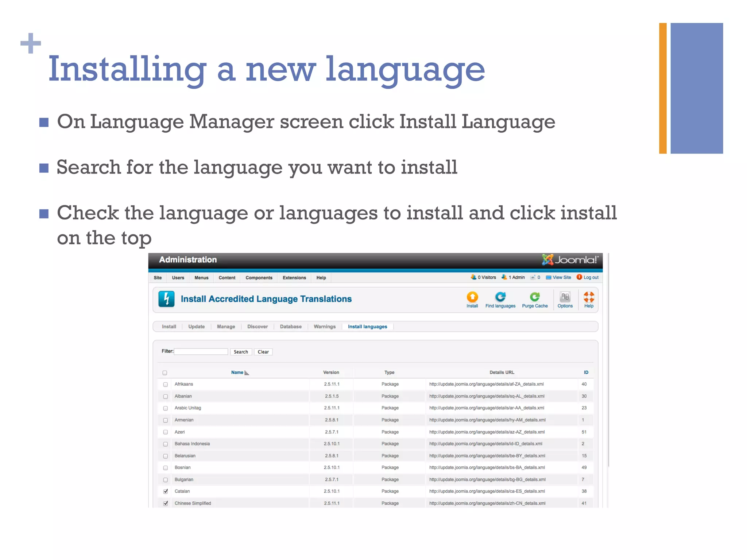The height and width of the screenshot is (560, 747).
Task: Click the ca-ES details URL
Action: [x=487, y=491]
